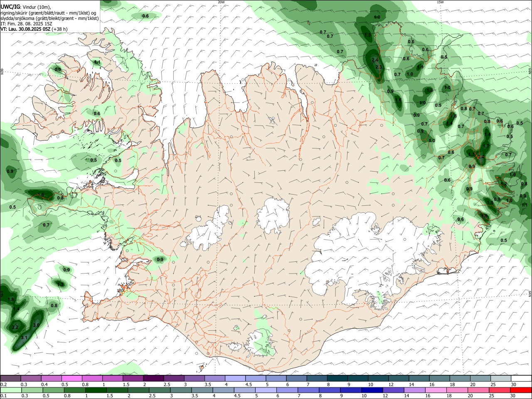The width and height of the screenshot is (532, 399).
Task: Click the '0.1' label on the green scale
Action: coord(3,396)
